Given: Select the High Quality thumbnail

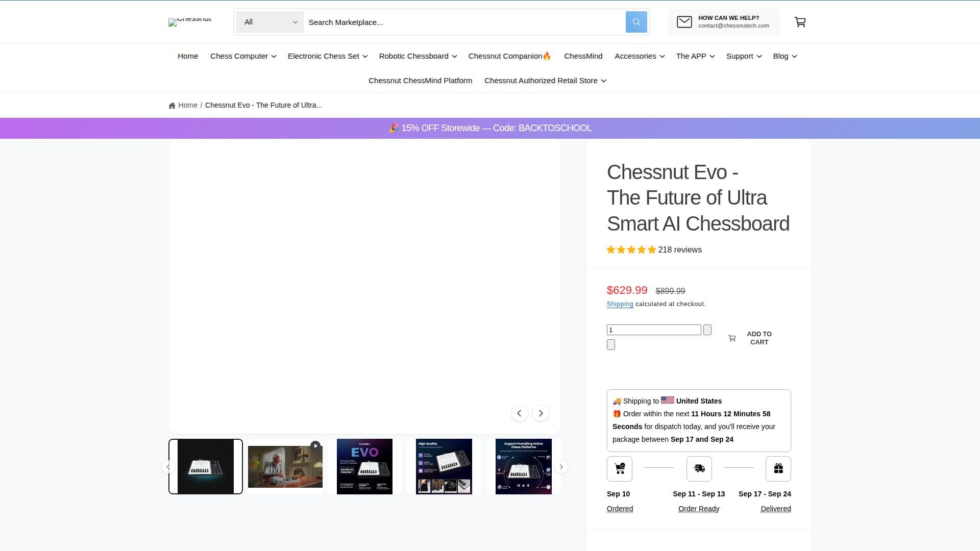Looking at the screenshot, I should 444,467.
